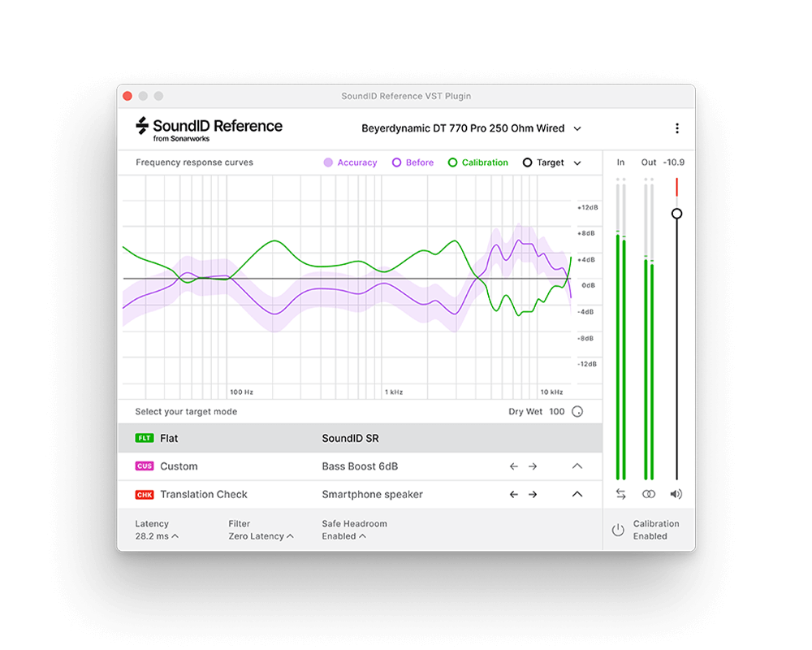Image resolution: width=812 pixels, height=650 pixels.
Task: Select the Translation Check target mode
Action: (x=360, y=495)
